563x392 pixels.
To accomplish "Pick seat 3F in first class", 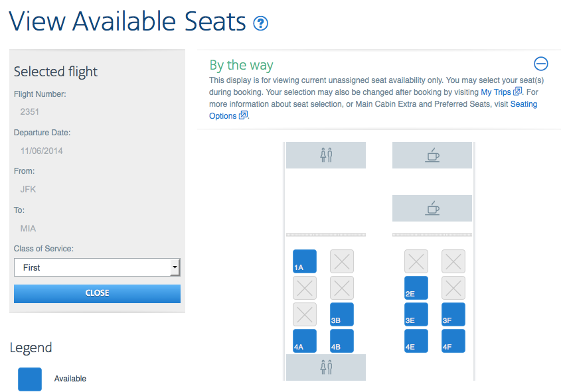I will [453, 314].
